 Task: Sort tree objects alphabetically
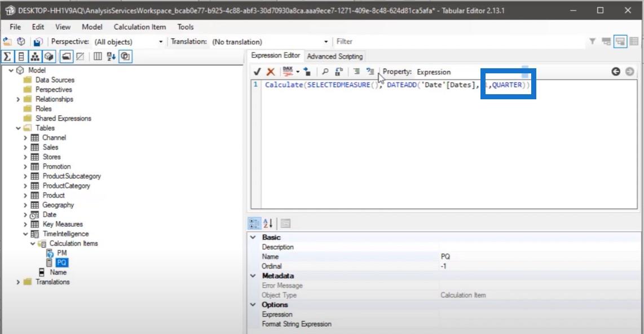(x=111, y=56)
